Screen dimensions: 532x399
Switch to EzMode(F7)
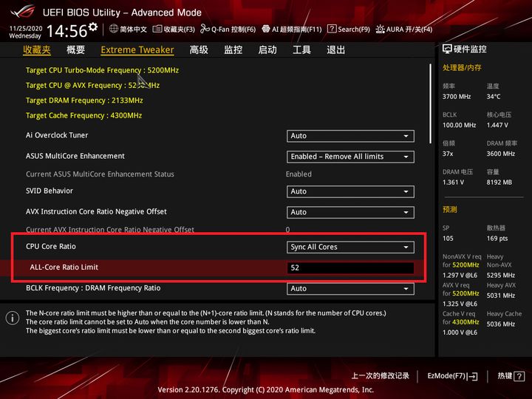click(x=452, y=376)
